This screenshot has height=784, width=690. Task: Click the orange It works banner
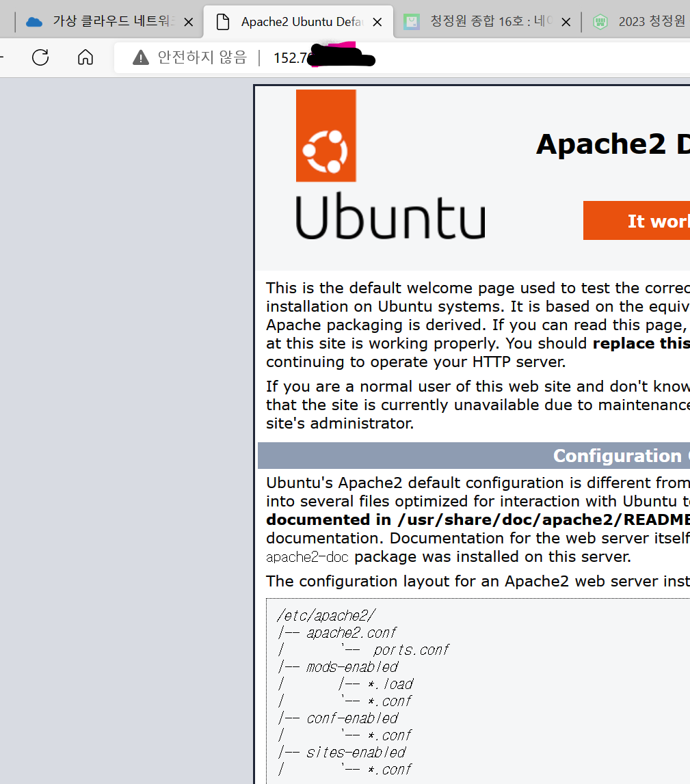(637, 221)
